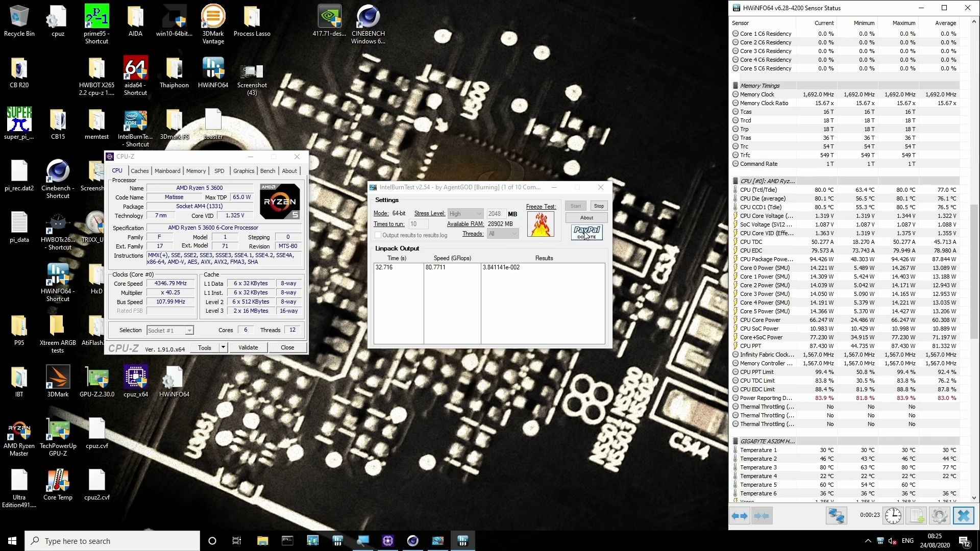Open the Process Lasso folder icon
This screenshot has height=551, width=980.
(x=252, y=21)
